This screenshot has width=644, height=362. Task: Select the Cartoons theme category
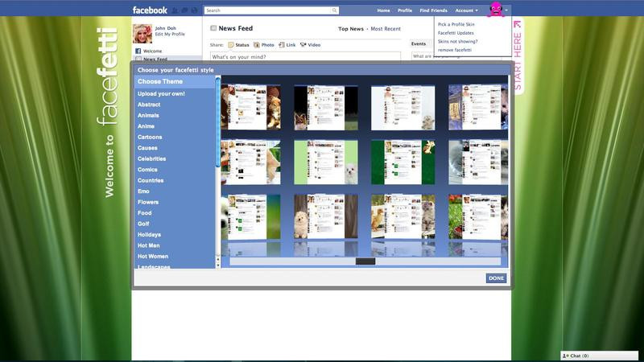click(150, 137)
